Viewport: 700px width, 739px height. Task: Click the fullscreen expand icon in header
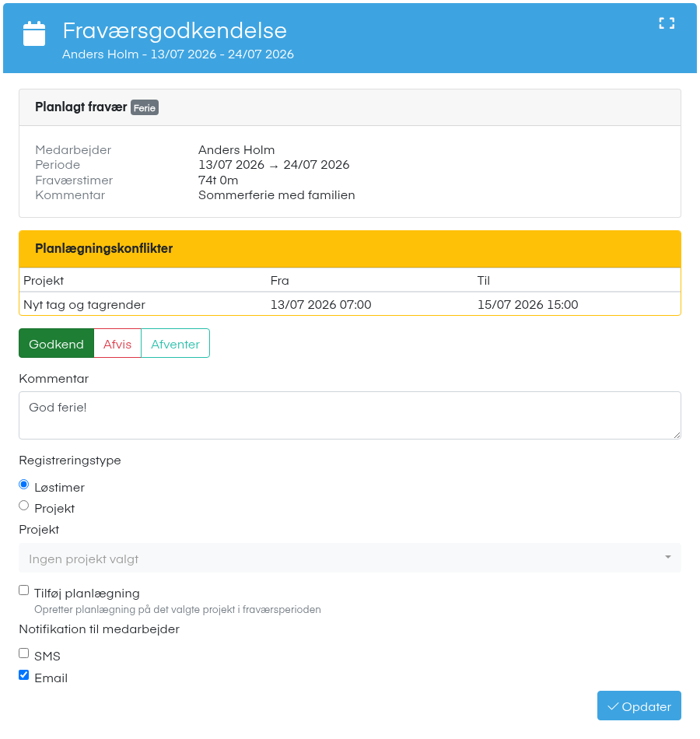(x=666, y=23)
